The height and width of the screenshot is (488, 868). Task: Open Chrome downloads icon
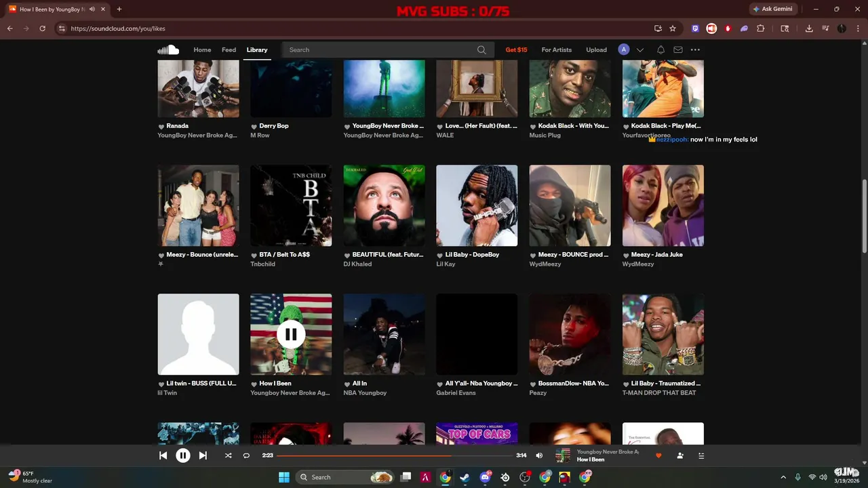tap(809, 28)
